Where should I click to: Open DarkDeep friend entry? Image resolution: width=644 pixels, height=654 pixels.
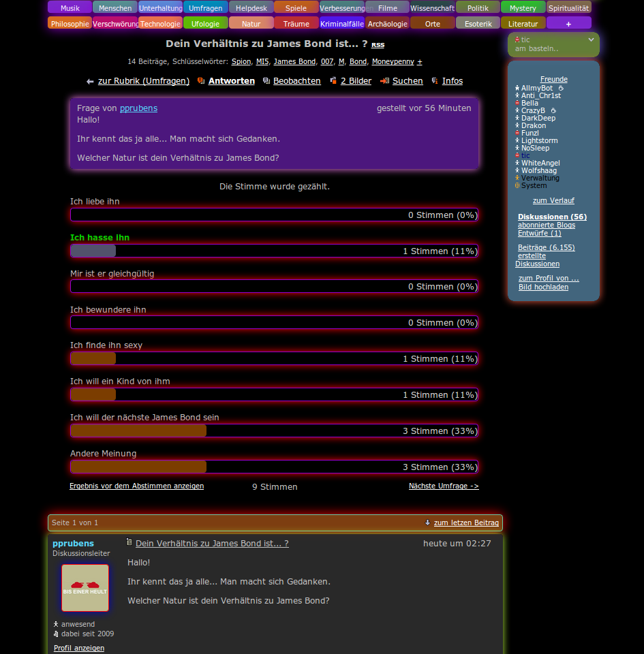point(538,118)
